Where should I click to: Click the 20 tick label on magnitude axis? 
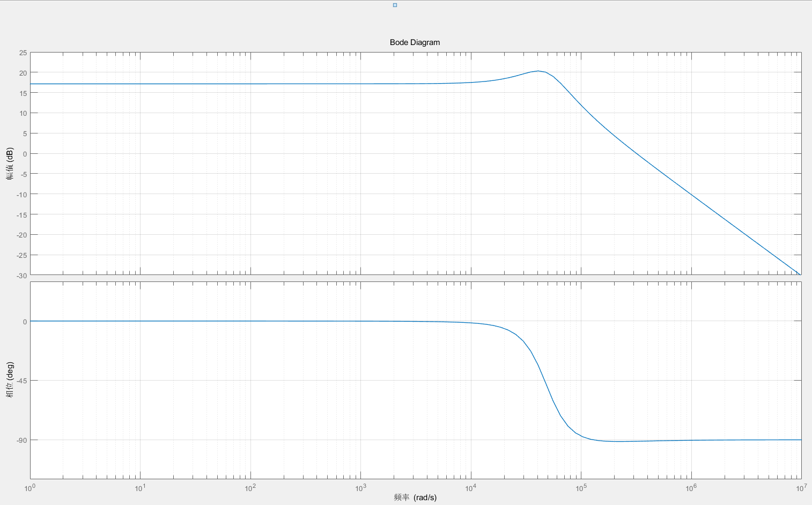tap(23, 73)
